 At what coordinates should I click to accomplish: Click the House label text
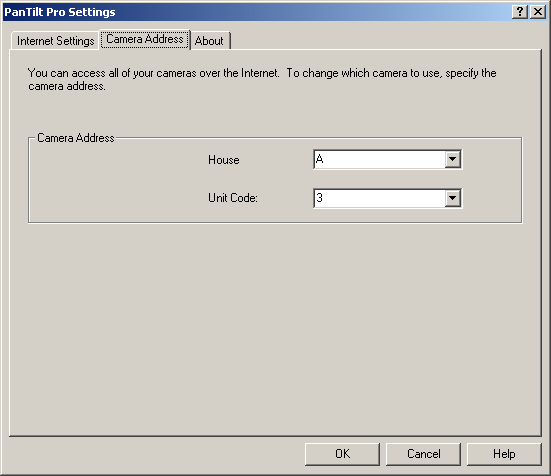click(x=223, y=160)
